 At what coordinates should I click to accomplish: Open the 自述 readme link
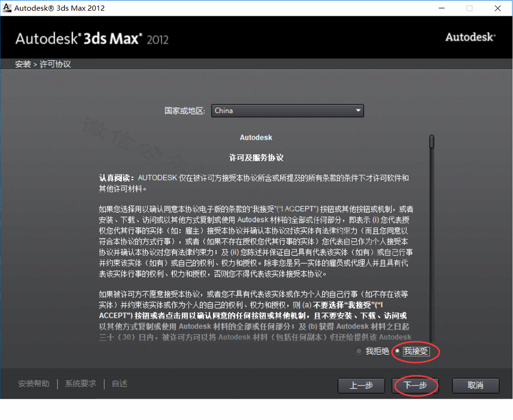[x=119, y=383]
